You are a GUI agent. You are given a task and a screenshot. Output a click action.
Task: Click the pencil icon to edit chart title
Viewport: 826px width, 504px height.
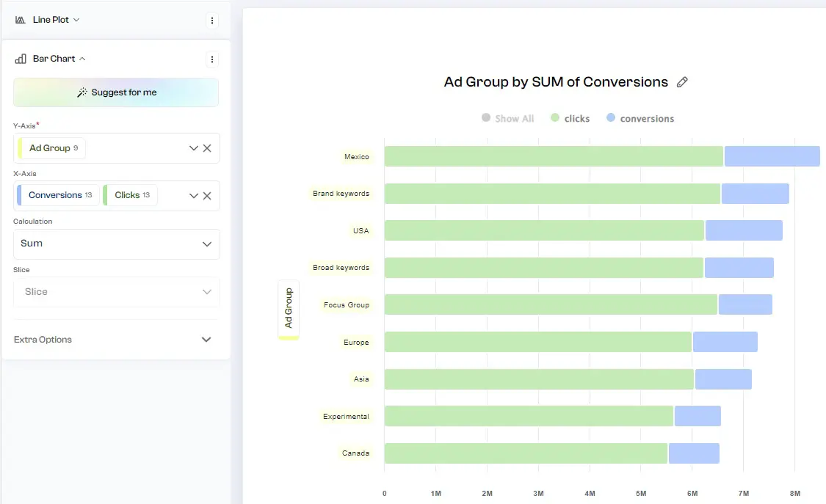click(x=682, y=82)
